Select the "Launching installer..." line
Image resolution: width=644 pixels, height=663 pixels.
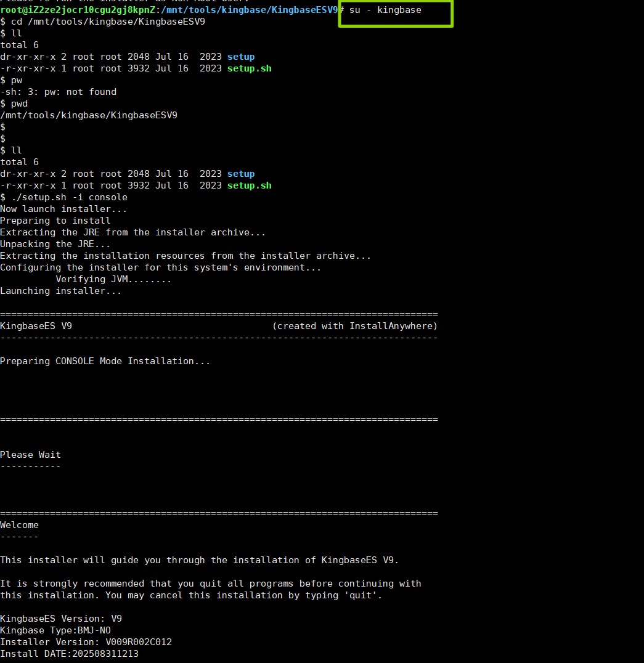click(61, 291)
